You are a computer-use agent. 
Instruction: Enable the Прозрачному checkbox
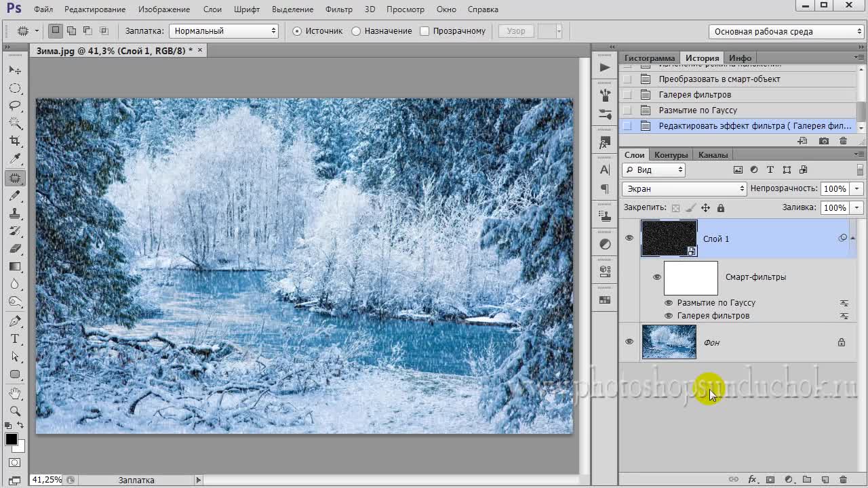pos(425,31)
